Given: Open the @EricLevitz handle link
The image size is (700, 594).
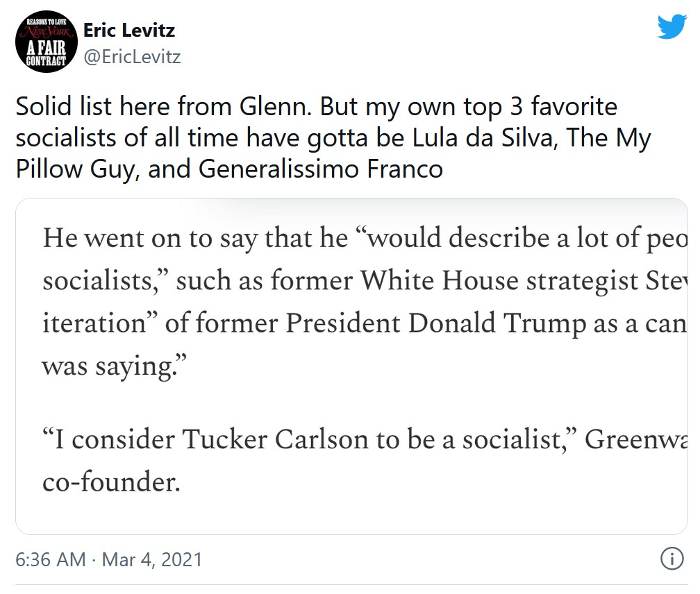Looking at the screenshot, I should click(132, 57).
